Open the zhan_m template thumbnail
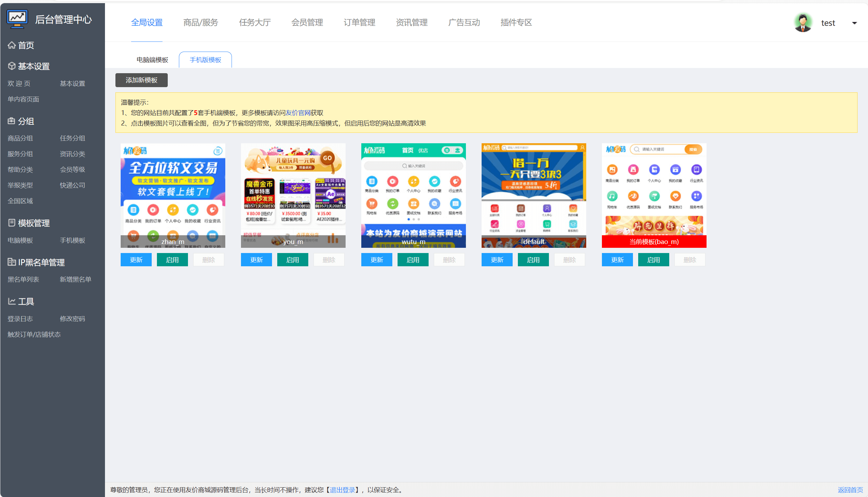The width and height of the screenshot is (868, 497). (173, 196)
